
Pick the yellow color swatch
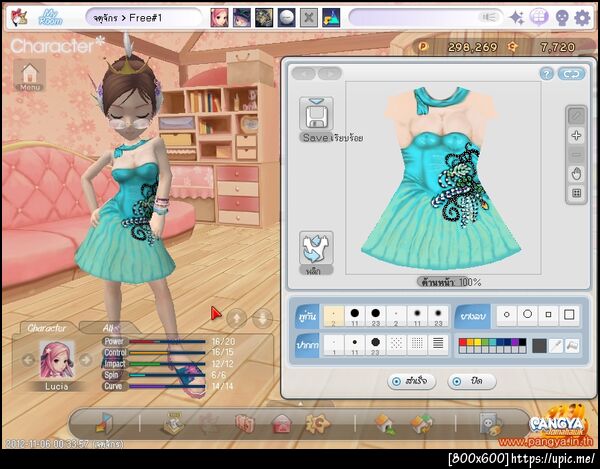(x=478, y=342)
